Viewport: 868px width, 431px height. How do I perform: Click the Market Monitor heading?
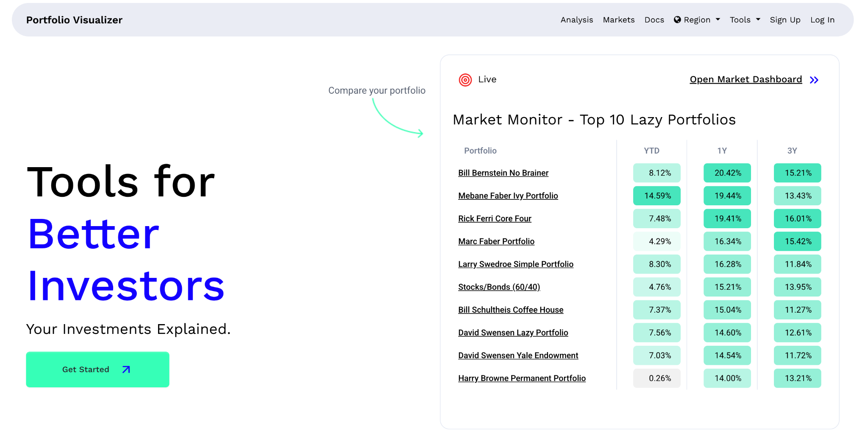(594, 120)
